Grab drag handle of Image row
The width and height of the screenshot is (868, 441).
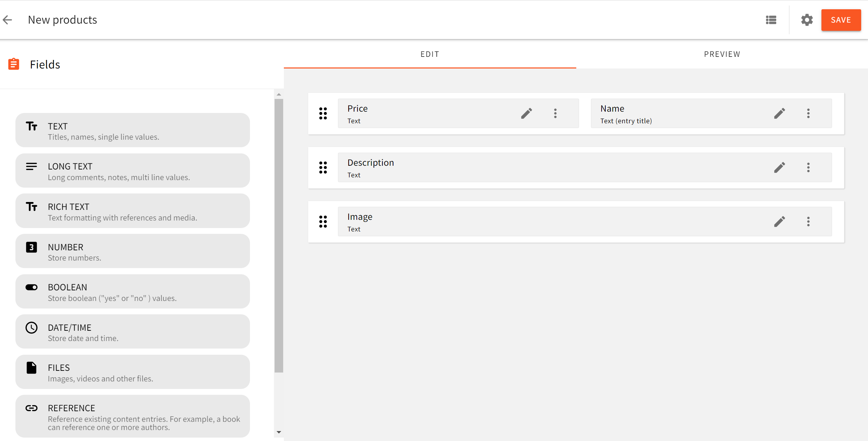323,222
